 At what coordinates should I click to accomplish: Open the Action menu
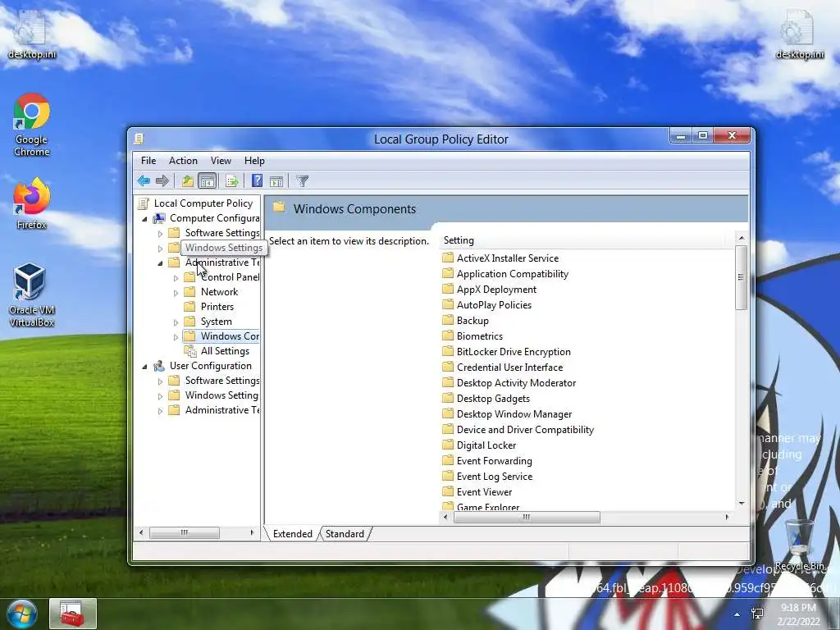tap(183, 161)
